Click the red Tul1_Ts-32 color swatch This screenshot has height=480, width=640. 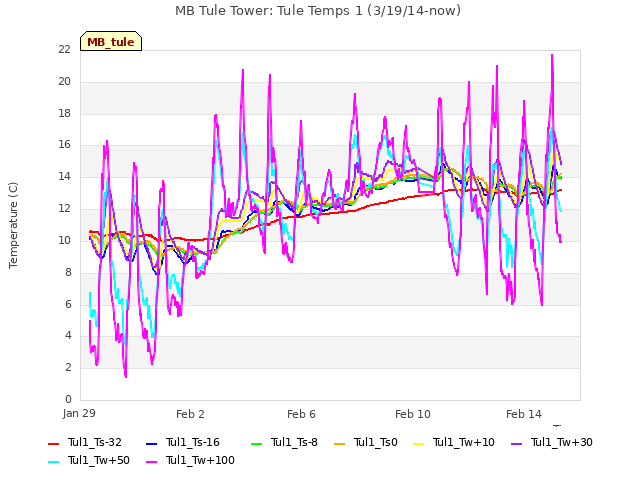click(x=53, y=444)
